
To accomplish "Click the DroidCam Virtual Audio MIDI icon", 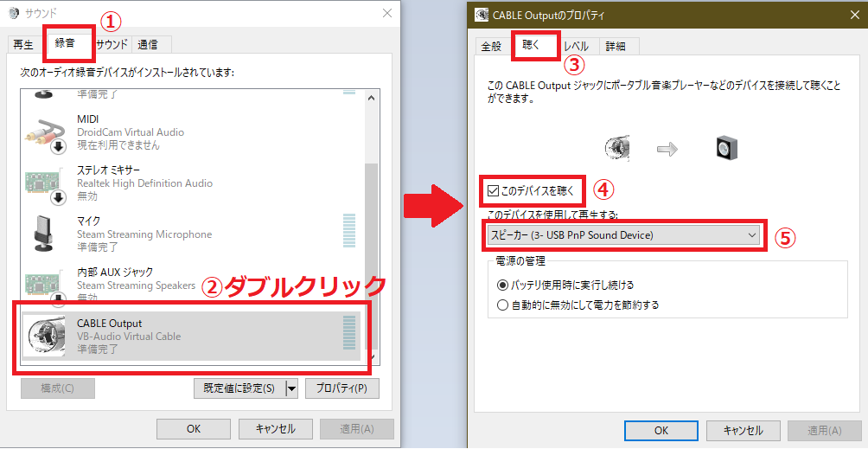I will (46, 136).
